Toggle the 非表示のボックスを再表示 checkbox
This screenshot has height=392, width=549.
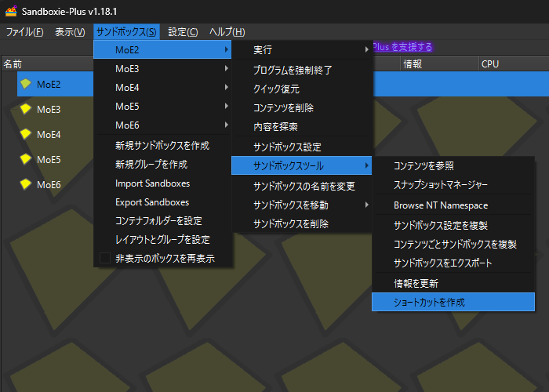tap(105, 258)
